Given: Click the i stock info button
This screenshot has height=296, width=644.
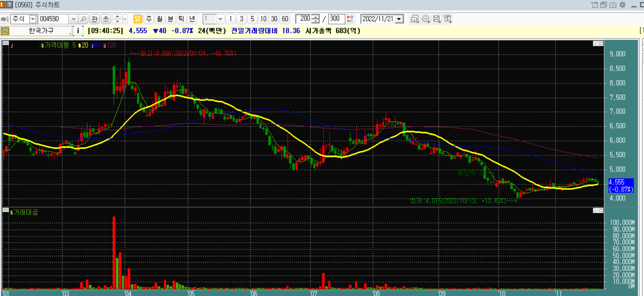Looking at the screenshot, I should [78, 31].
